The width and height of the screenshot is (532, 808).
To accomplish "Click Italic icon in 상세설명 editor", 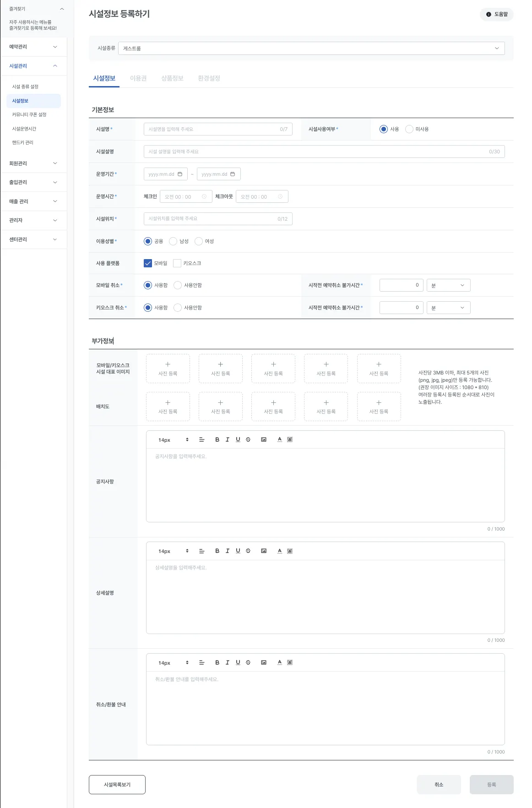I will [x=227, y=551].
